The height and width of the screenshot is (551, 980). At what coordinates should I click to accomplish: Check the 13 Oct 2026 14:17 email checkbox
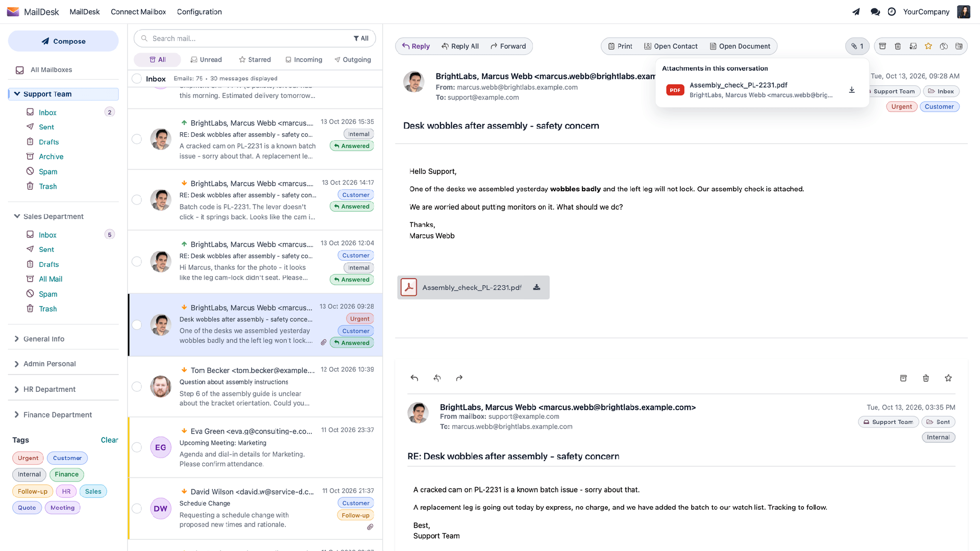pyautogui.click(x=137, y=199)
